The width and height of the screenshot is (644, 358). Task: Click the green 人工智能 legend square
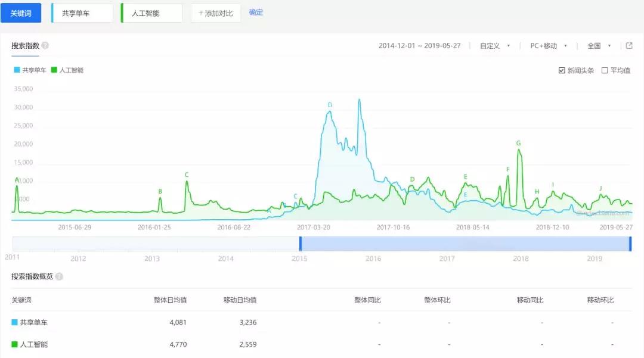pyautogui.click(x=54, y=70)
